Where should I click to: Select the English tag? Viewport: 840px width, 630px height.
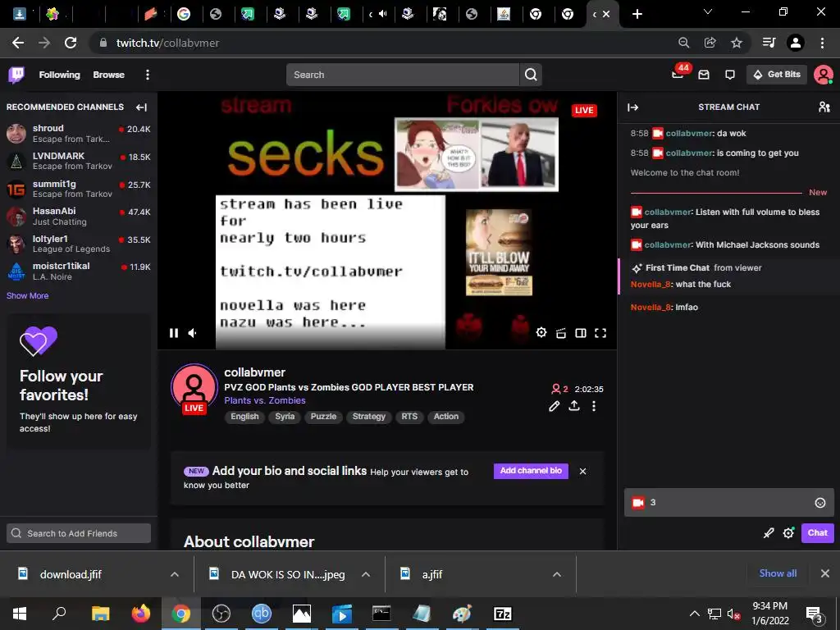click(244, 417)
